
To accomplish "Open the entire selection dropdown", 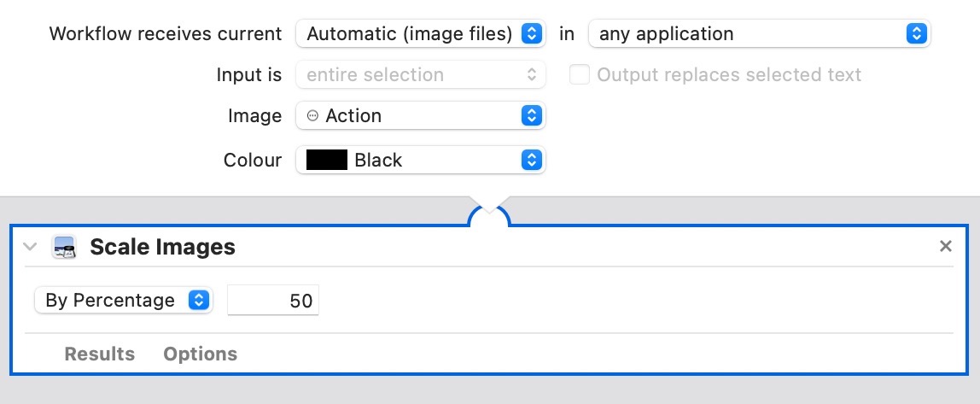I will [420, 75].
